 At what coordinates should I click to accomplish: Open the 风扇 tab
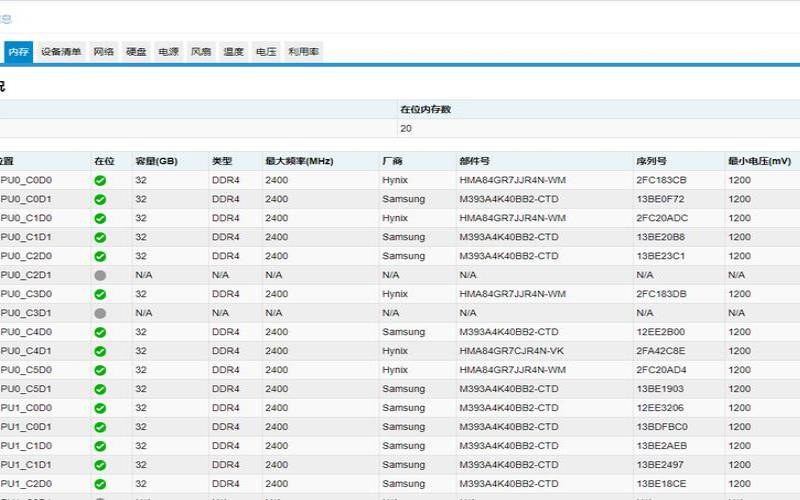click(x=201, y=52)
